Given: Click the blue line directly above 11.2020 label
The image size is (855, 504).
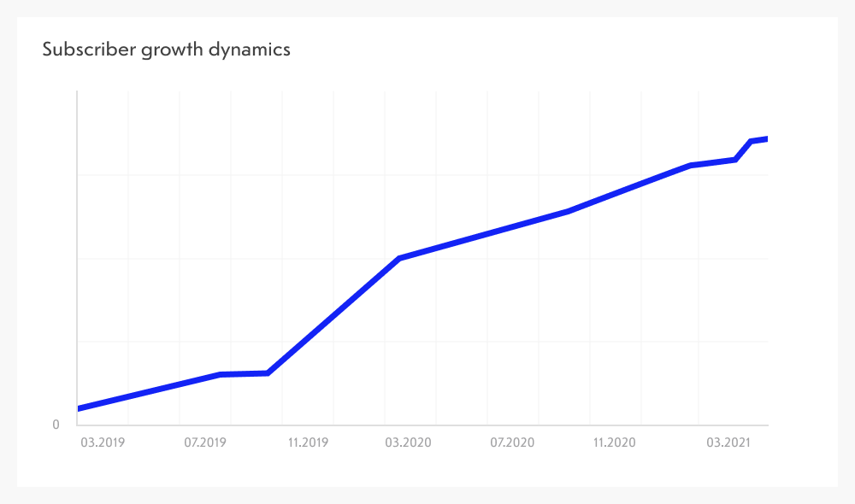Looking at the screenshot, I should (614, 193).
